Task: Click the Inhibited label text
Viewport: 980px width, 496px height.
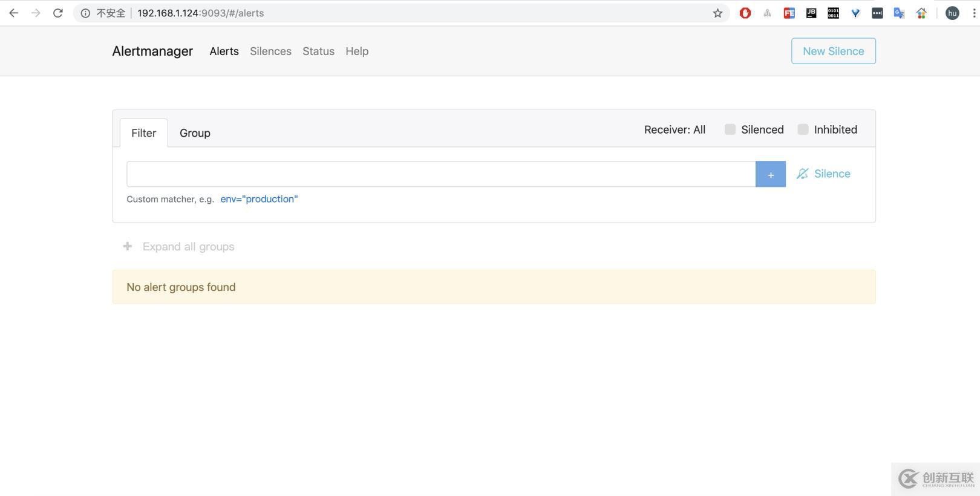Action: [835, 129]
